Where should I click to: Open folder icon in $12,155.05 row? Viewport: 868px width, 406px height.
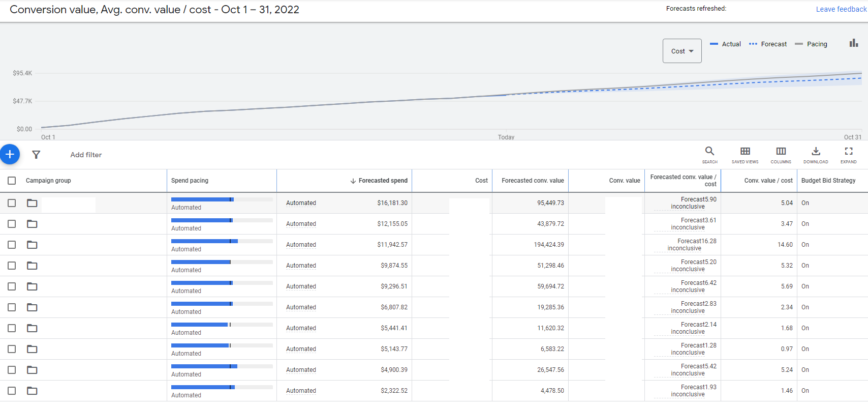[x=32, y=224]
